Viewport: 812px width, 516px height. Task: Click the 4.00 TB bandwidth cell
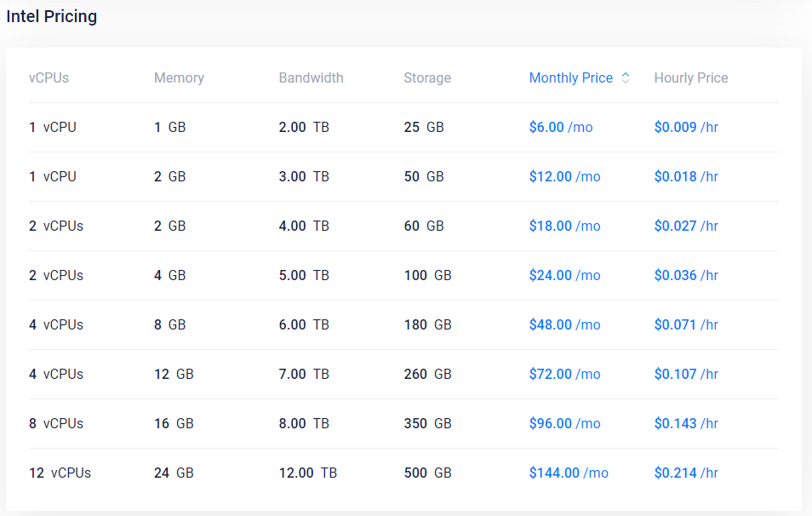pos(304,226)
